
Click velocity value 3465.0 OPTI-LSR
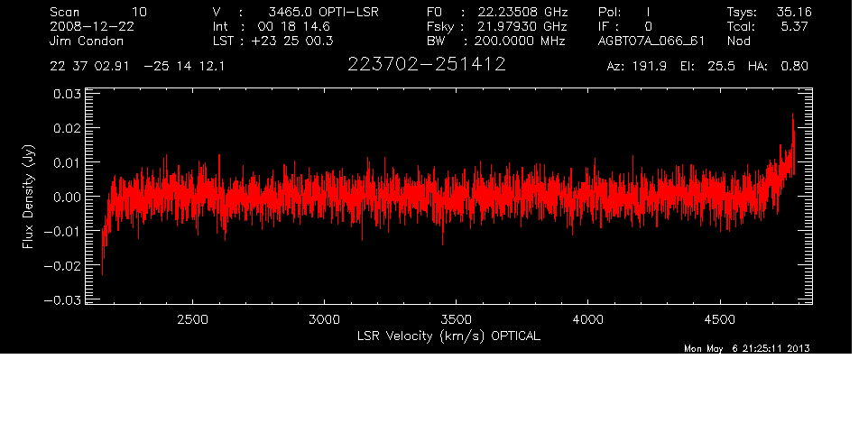(x=323, y=12)
